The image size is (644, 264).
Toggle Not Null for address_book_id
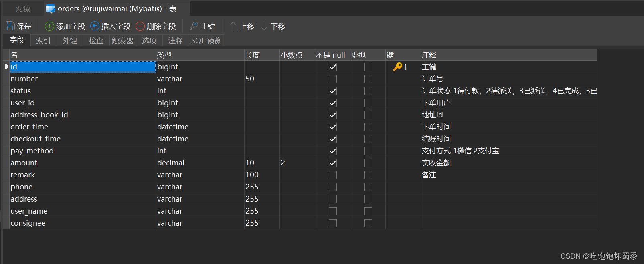333,115
